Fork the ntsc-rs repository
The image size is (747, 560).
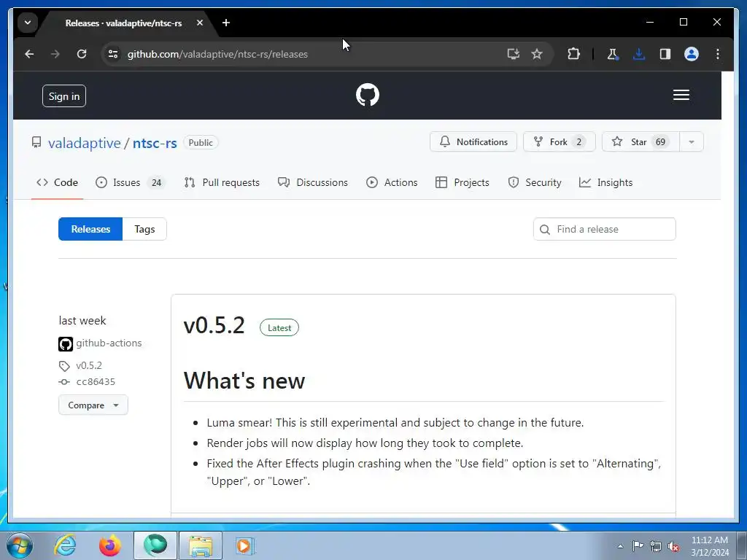(x=560, y=142)
